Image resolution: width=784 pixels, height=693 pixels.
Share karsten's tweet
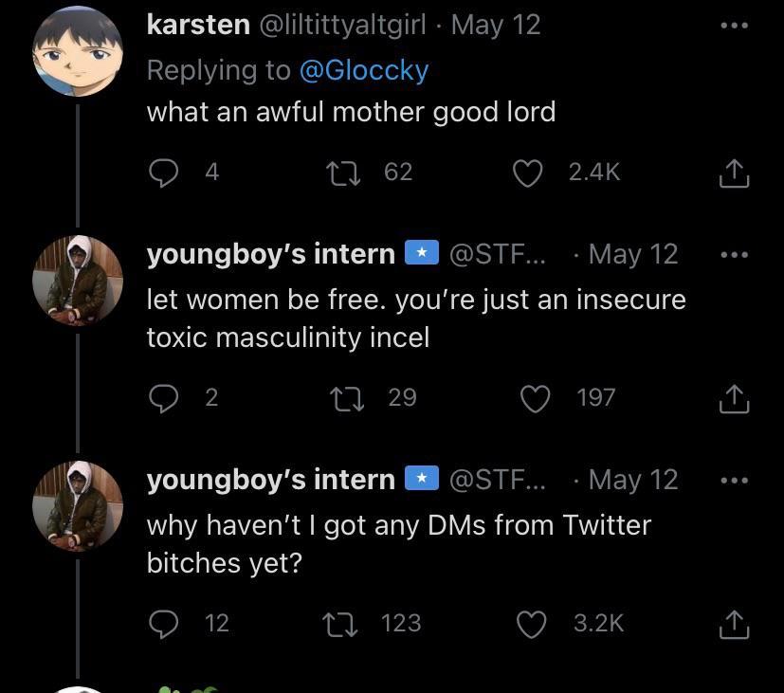[735, 173]
